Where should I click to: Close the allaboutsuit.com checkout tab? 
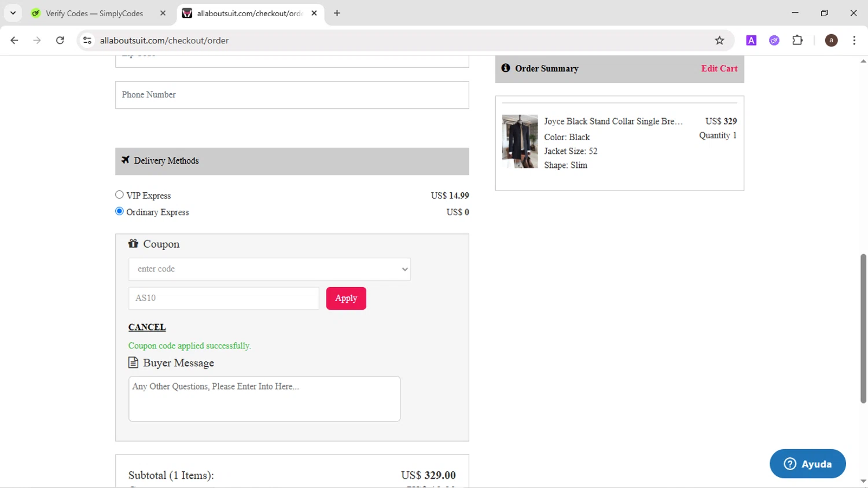[314, 13]
